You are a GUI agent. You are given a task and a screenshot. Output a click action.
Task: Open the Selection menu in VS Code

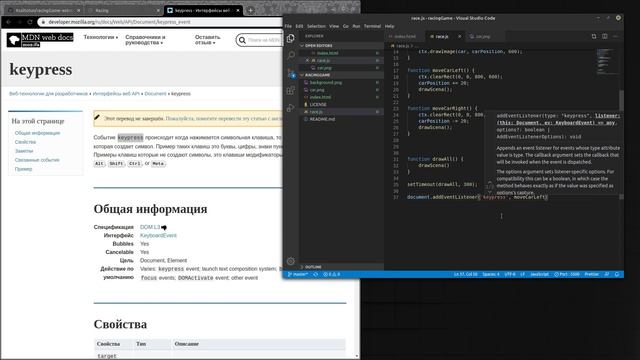click(316, 26)
